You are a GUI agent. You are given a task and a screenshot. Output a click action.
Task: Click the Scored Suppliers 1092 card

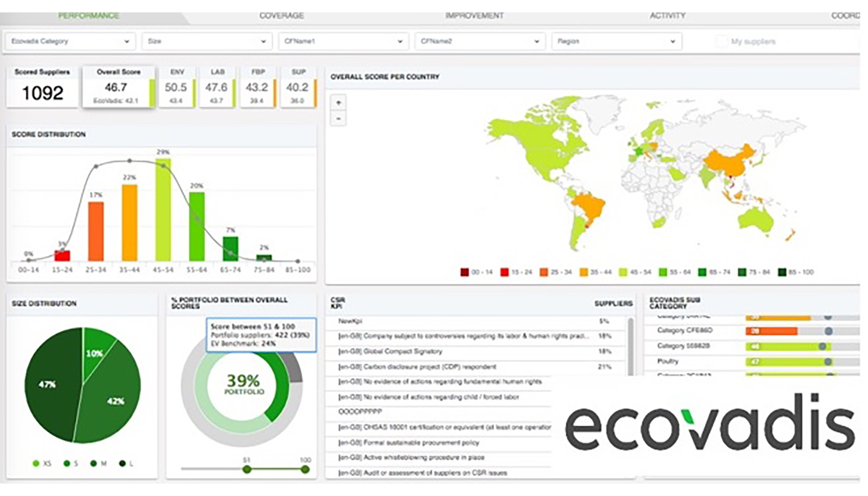click(42, 86)
